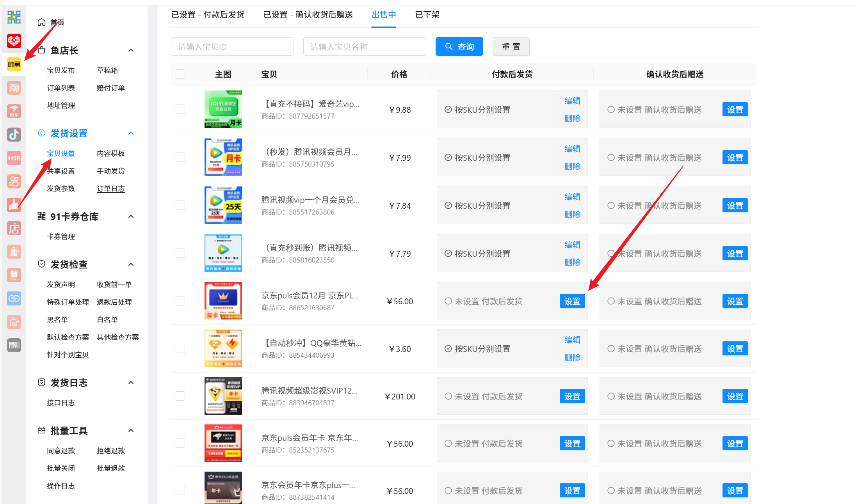Screen dimensions: 856x504
Task: Click 设置 for 付款后发货 on 腾讯视频超级影视SVIP12
Action: click(572, 396)
